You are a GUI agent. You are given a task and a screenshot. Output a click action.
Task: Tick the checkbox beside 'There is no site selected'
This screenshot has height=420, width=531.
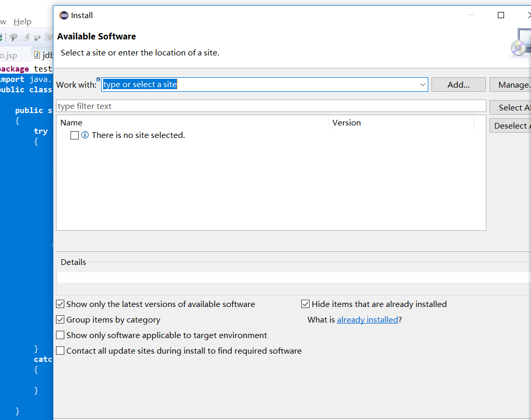75,135
